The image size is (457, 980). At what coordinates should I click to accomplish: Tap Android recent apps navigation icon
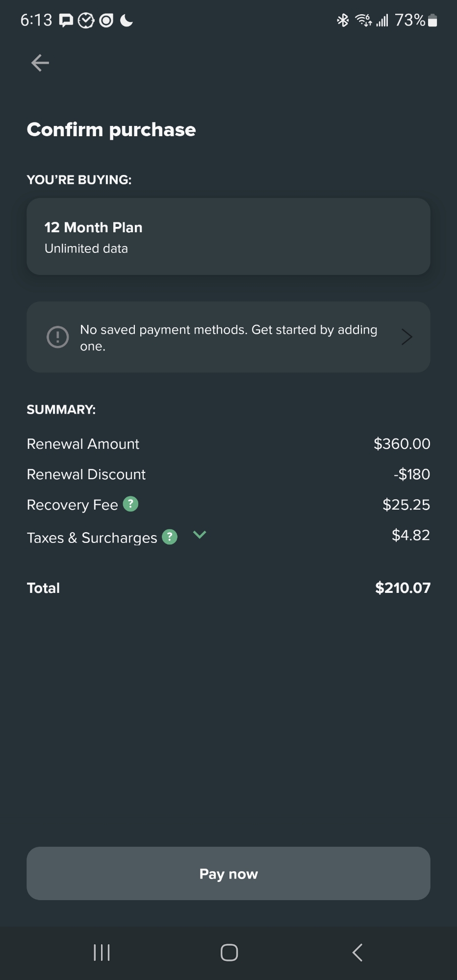(x=102, y=953)
